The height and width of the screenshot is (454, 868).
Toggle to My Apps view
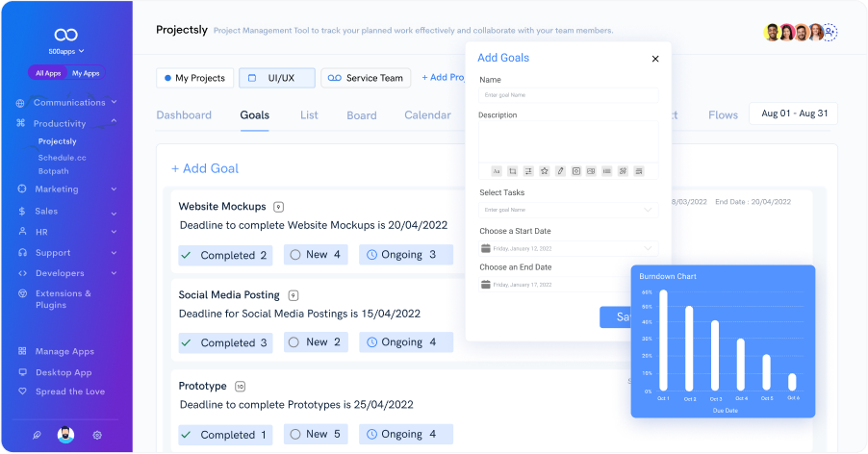pos(86,73)
